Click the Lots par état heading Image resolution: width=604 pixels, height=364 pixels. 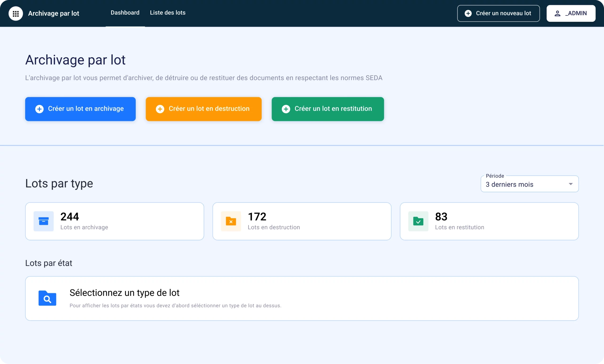click(49, 263)
